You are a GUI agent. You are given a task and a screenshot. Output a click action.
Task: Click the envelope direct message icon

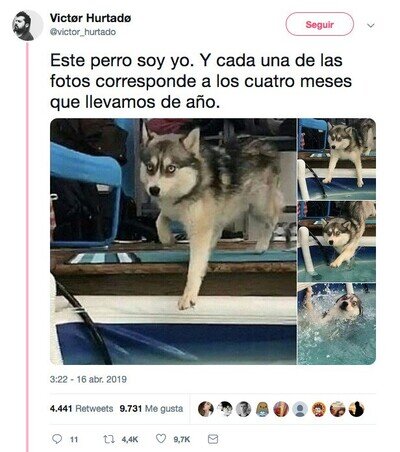213,439
